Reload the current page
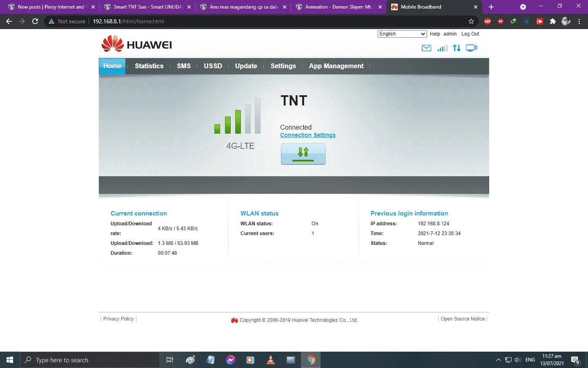588x368 pixels. click(35, 21)
